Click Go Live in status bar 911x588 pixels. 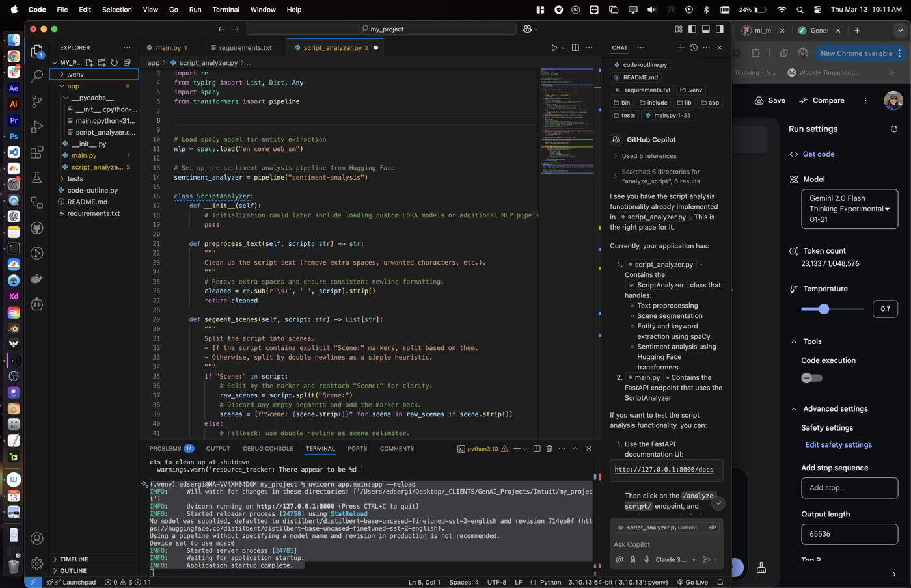point(692,582)
